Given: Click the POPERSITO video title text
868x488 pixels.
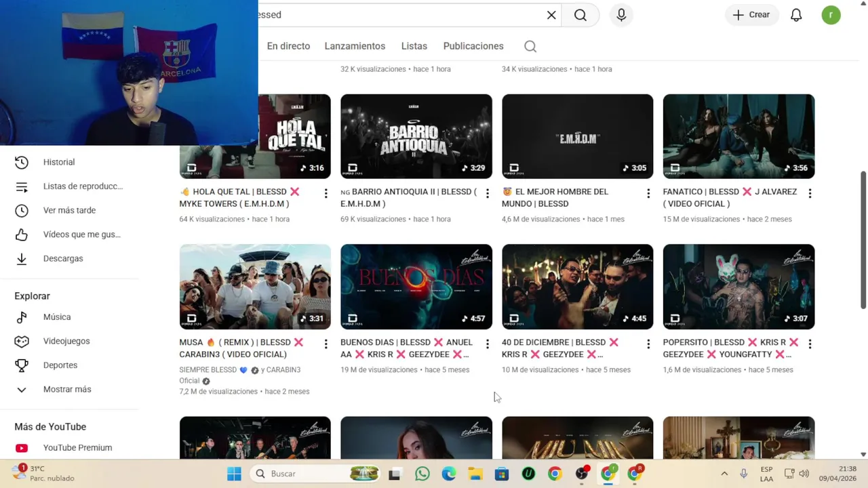Looking at the screenshot, I should (x=731, y=348).
